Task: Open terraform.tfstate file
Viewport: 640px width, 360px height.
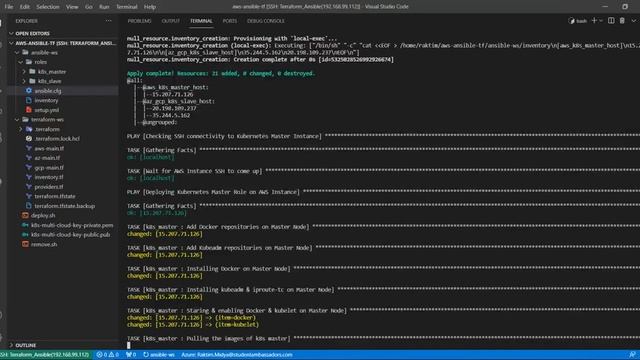Action: [x=55, y=196]
